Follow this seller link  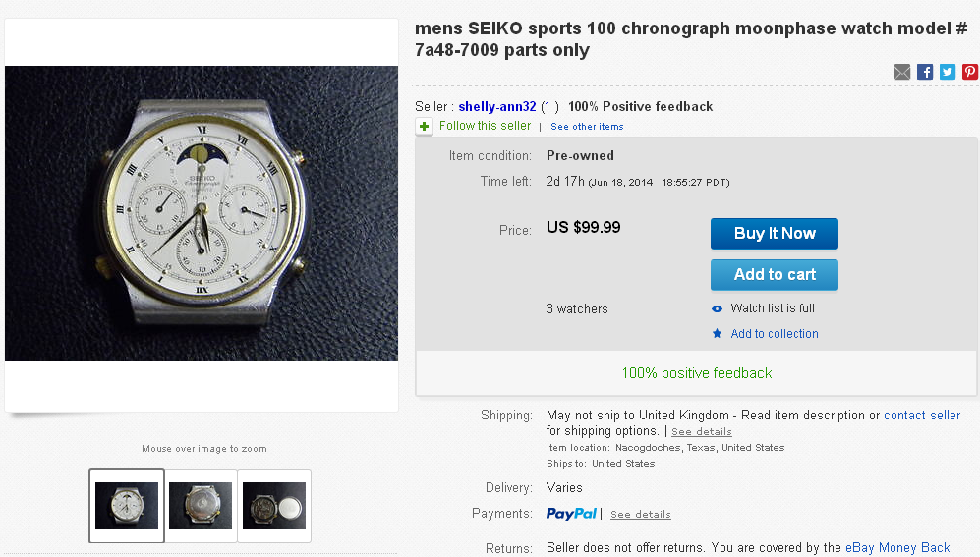485,126
